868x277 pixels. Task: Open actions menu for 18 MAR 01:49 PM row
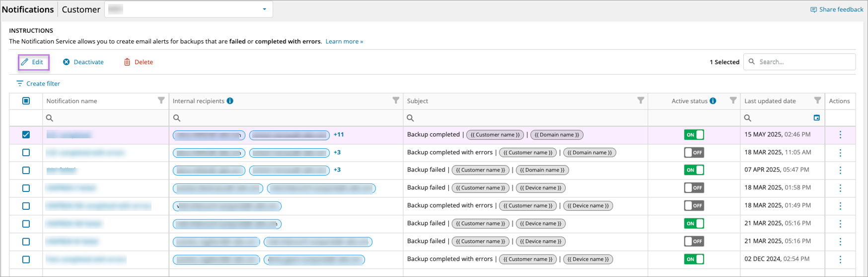840,206
